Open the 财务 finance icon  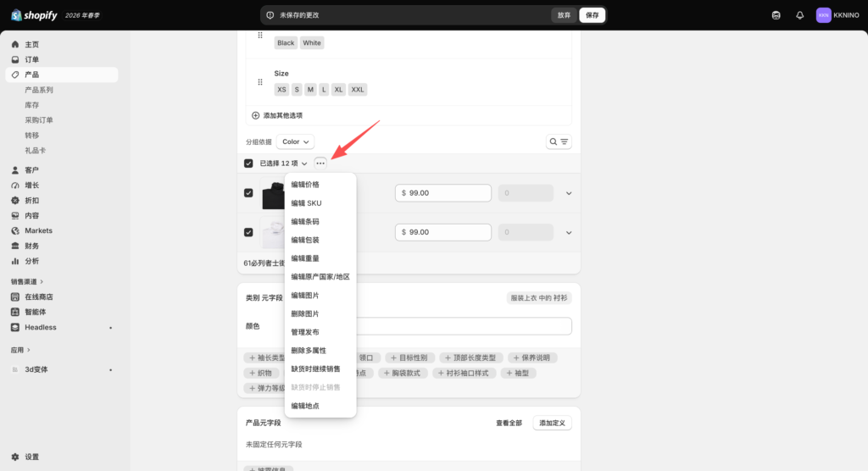[x=15, y=246]
